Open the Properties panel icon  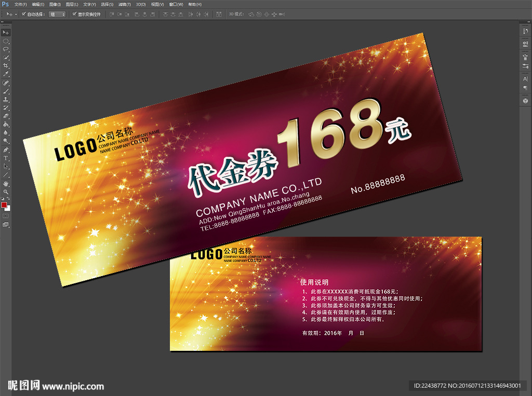(x=526, y=44)
